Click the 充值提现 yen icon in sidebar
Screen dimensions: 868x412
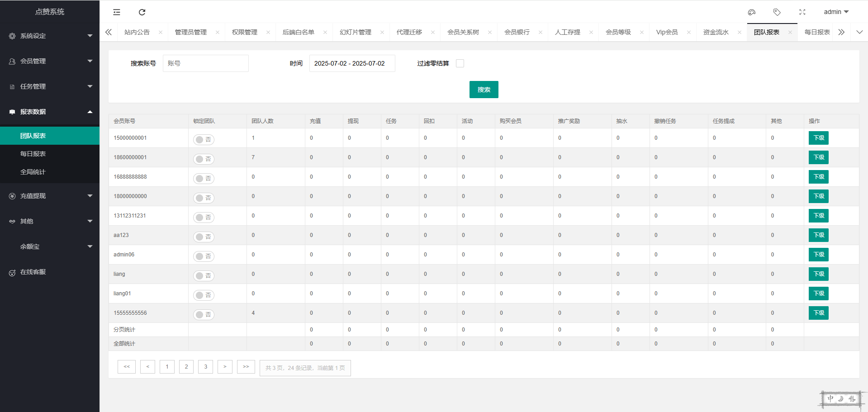12,196
